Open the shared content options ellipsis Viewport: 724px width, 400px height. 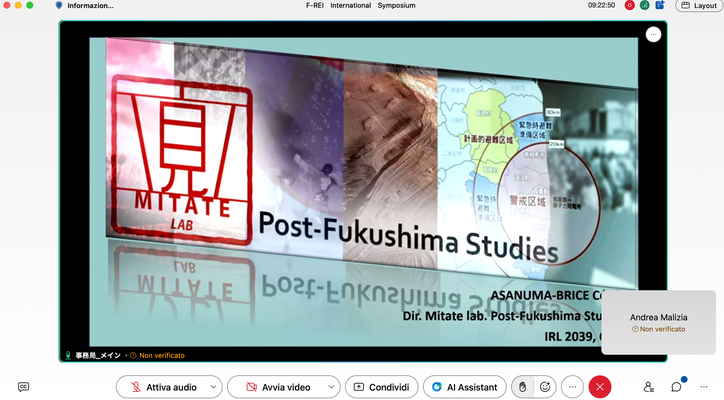click(x=653, y=35)
